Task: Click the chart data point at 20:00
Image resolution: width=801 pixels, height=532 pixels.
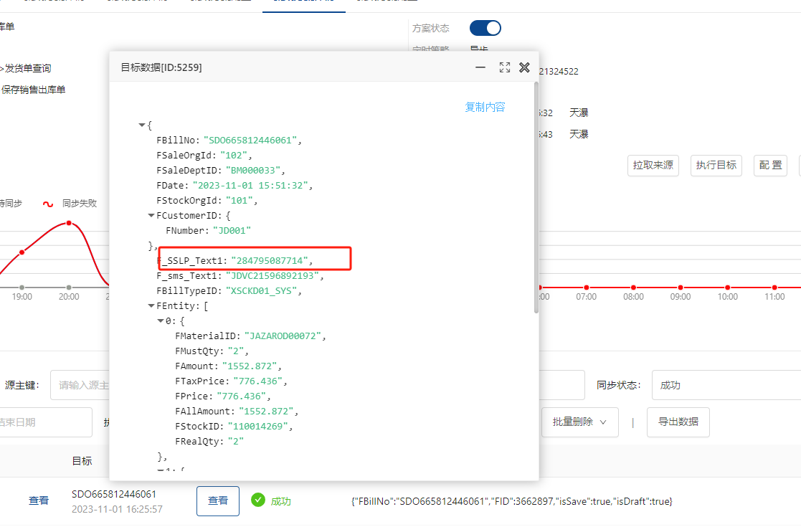Action: (69, 223)
